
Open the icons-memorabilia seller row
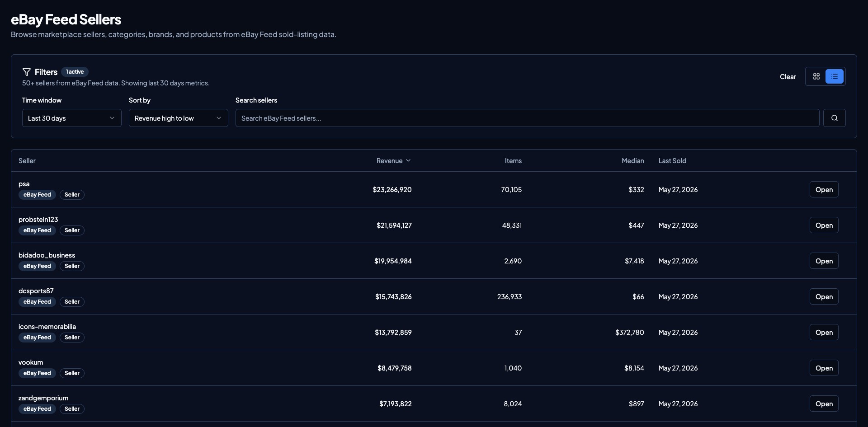824,333
